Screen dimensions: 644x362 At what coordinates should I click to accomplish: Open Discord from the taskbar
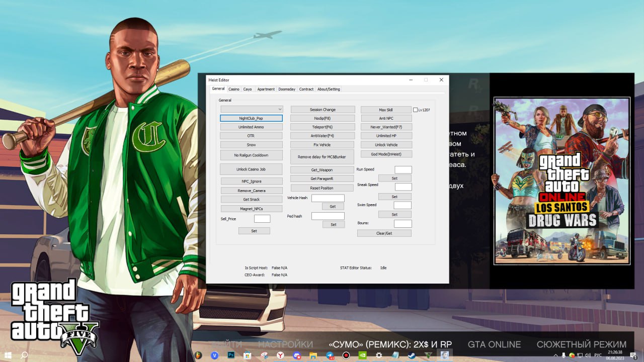point(296,355)
